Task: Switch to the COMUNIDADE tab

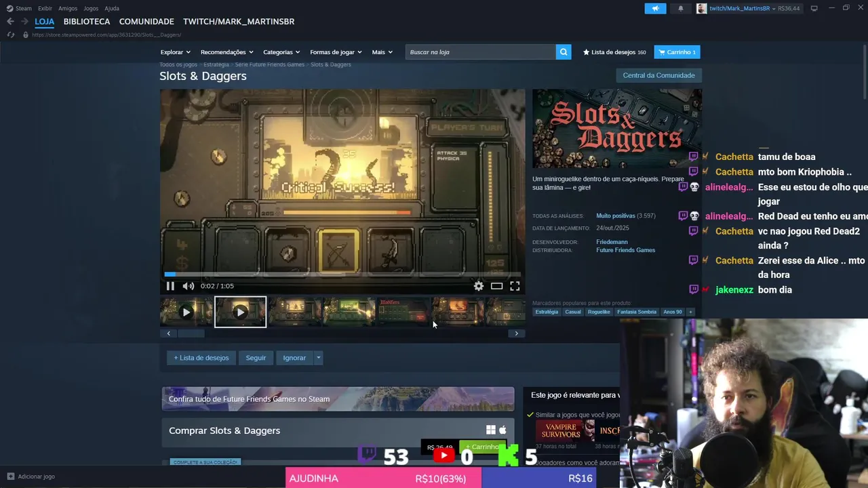Action: click(x=146, y=22)
